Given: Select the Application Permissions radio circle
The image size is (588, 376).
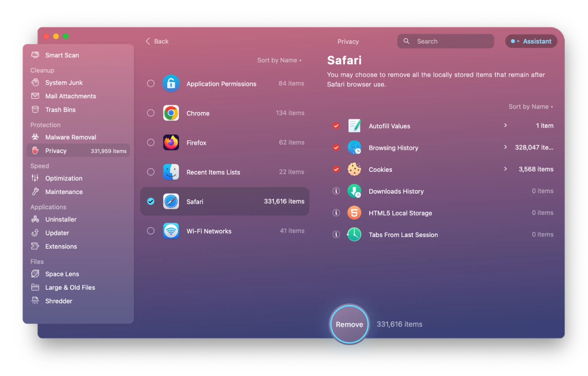Looking at the screenshot, I should pyautogui.click(x=151, y=84).
